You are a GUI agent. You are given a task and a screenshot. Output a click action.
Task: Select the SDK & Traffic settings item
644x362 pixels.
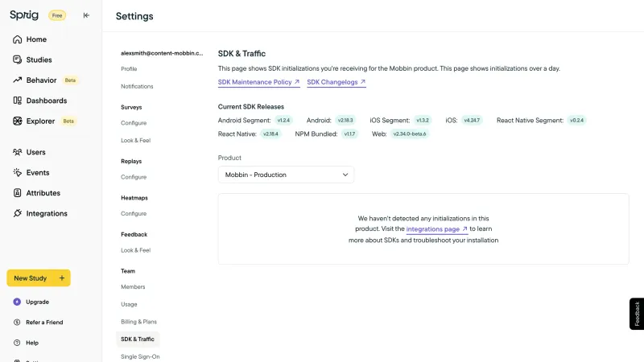138,339
